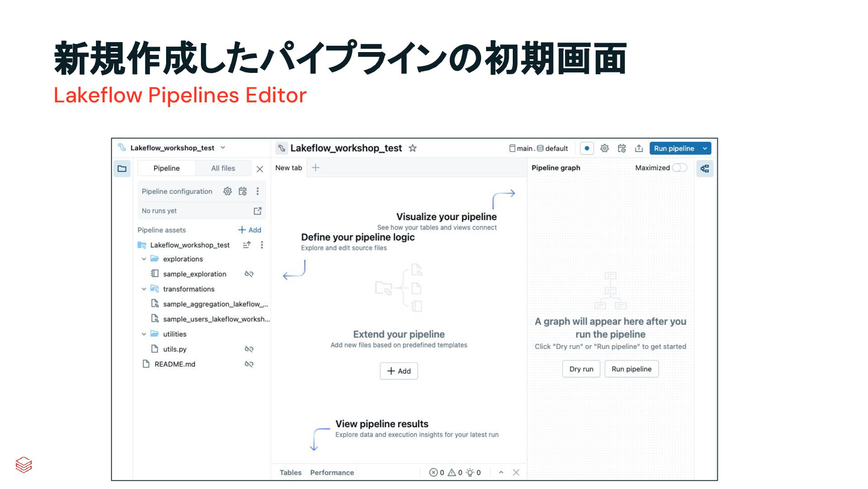Click the Pipeline graph panel title
The height and width of the screenshot is (489, 868).
coord(556,168)
